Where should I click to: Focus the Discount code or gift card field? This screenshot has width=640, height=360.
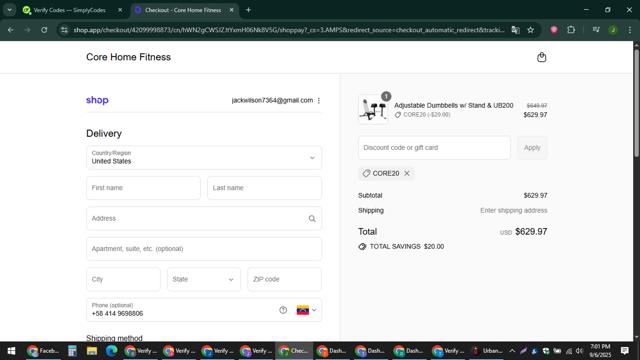pyautogui.click(x=434, y=148)
